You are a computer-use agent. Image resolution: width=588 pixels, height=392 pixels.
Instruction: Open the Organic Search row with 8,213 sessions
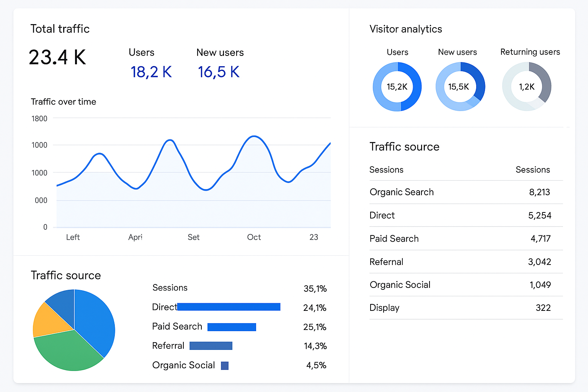click(465, 192)
